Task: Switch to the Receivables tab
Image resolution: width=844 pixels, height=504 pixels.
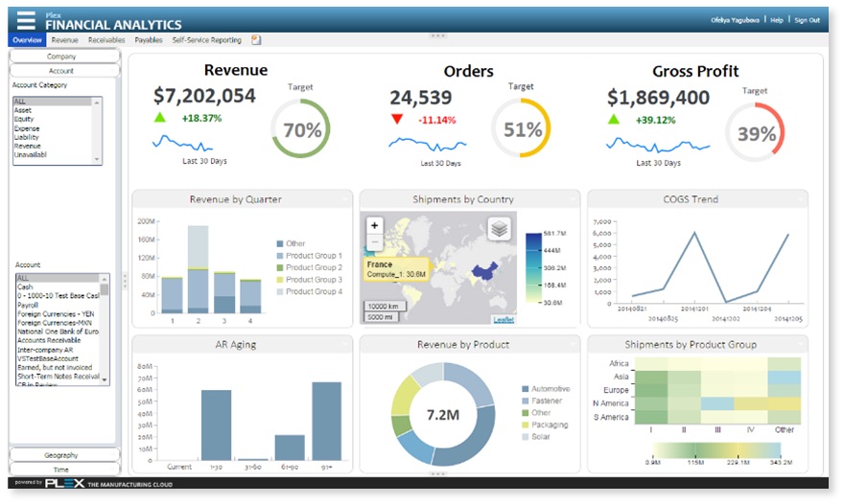Action: [x=106, y=40]
